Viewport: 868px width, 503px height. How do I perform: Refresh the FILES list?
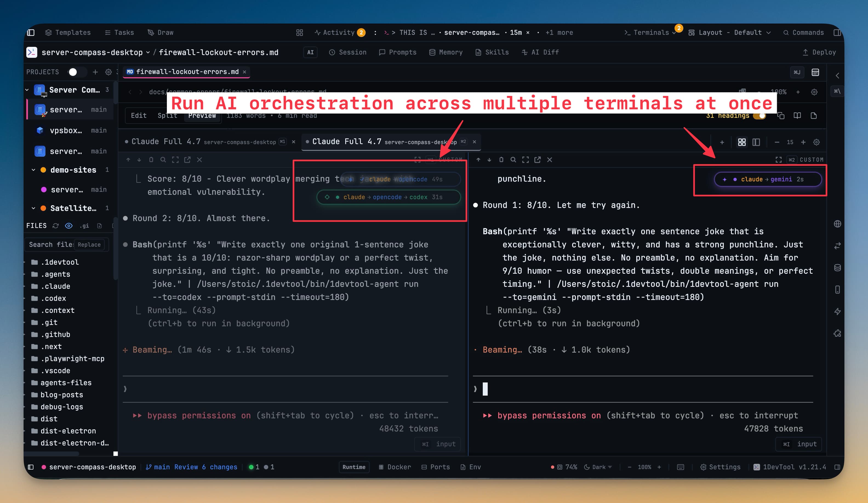(55, 226)
